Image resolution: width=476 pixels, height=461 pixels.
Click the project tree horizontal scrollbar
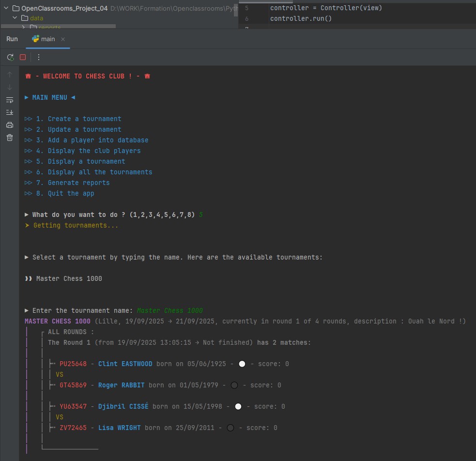click(58, 26)
